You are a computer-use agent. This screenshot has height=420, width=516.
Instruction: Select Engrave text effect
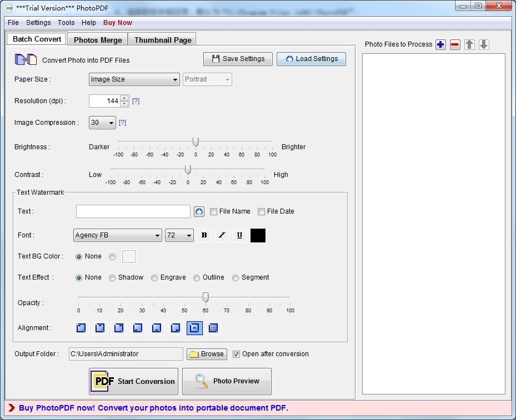click(154, 278)
